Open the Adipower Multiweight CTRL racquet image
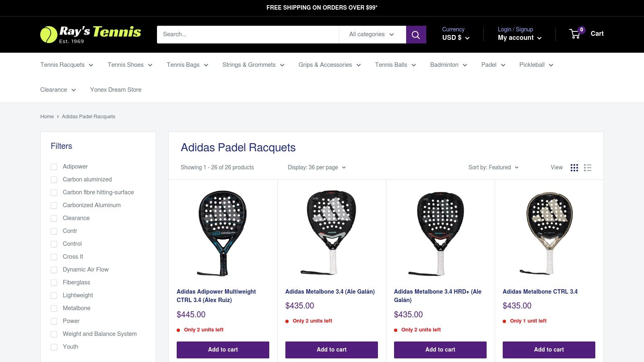The width and height of the screenshot is (644, 362). coord(223,233)
